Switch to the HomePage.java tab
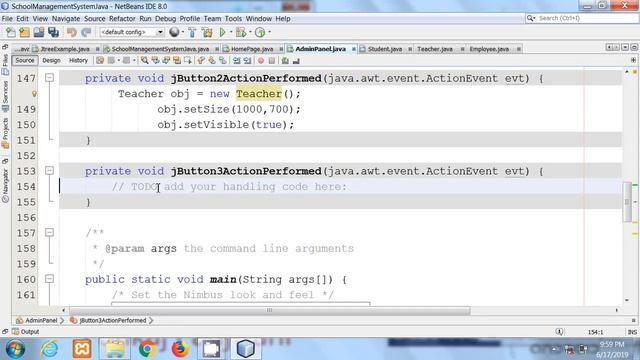 (252, 49)
